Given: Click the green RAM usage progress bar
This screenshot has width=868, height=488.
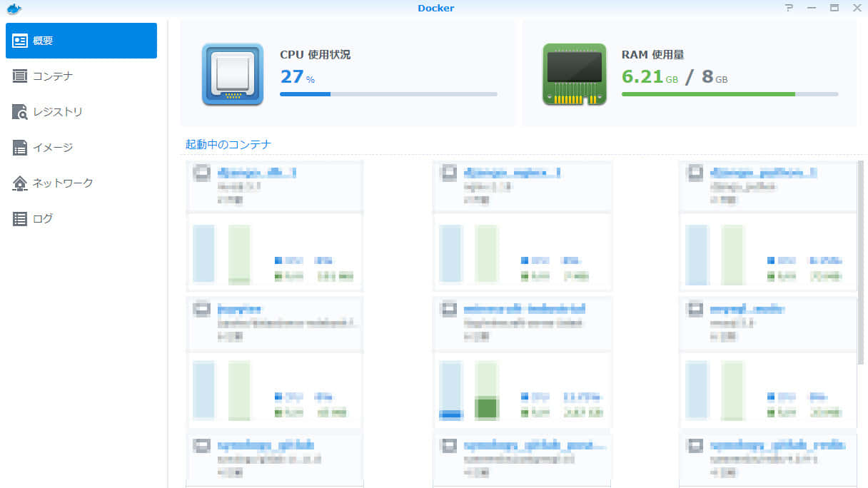Looking at the screenshot, I should (730, 94).
